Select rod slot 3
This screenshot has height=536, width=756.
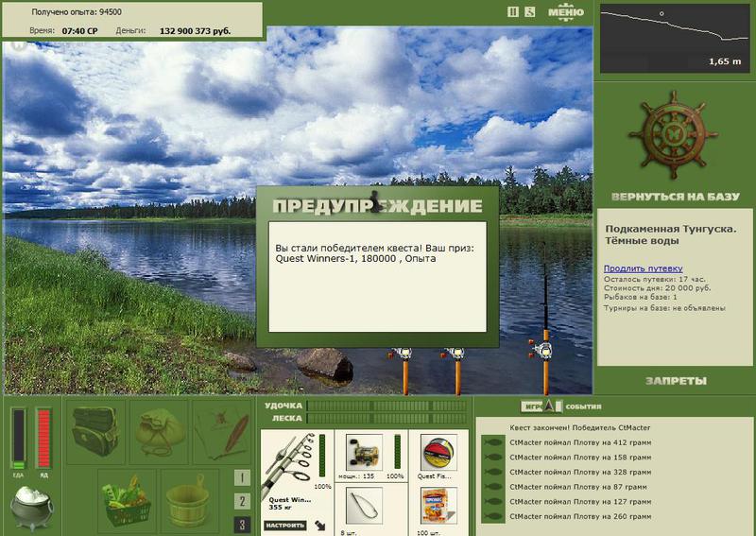[x=242, y=525]
